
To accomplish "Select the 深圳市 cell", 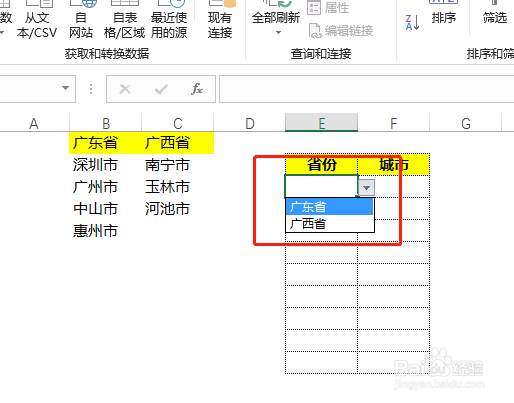I will coord(106,165).
